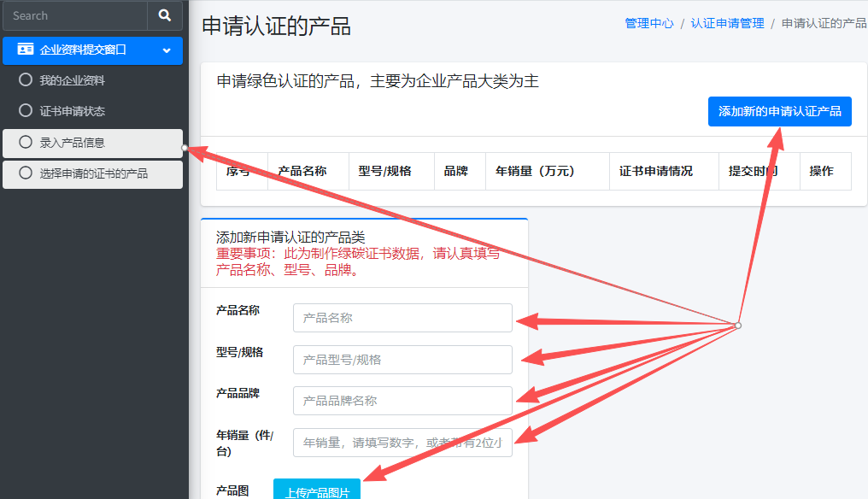Click the circle icon beside 证书申请状态
The height and width of the screenshot is (499, 868).
point(26,110)
